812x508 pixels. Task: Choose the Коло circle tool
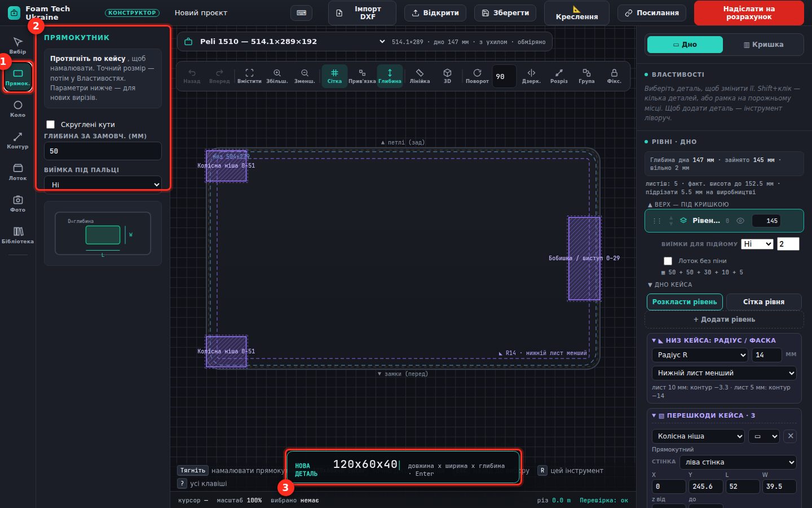(x=17, y=108)
